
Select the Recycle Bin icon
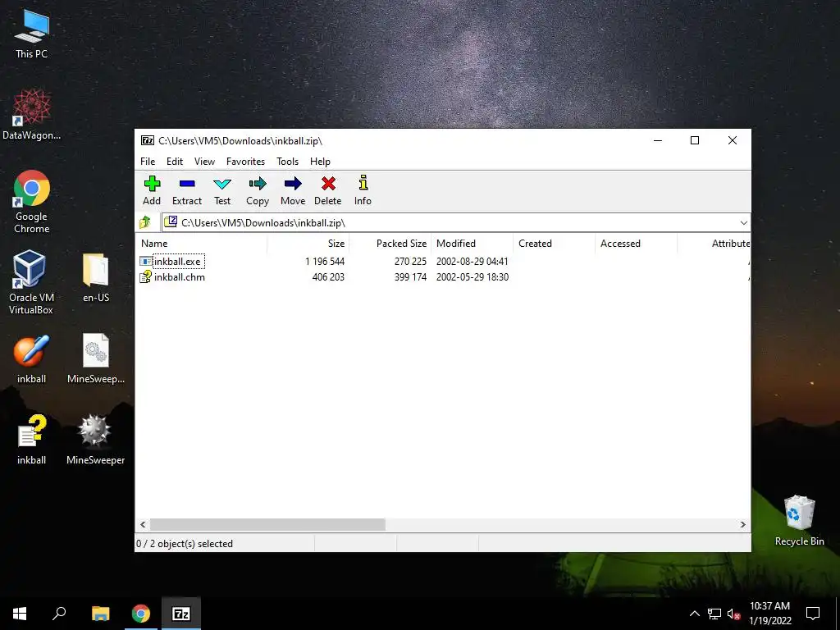pyautogui.click(x=799, y=520)
